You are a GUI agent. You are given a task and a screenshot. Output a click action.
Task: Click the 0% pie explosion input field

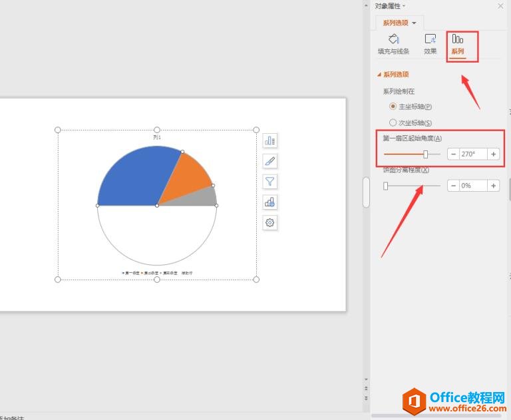coord(473,186)
